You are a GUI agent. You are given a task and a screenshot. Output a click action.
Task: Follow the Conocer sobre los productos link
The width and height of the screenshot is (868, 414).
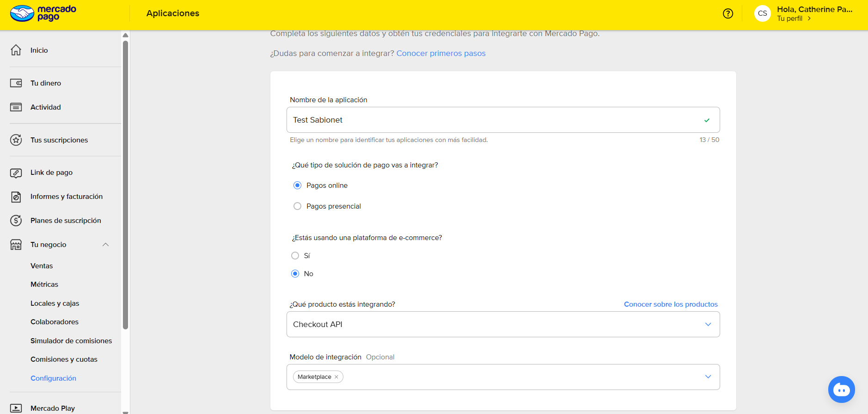pos(671,304)
